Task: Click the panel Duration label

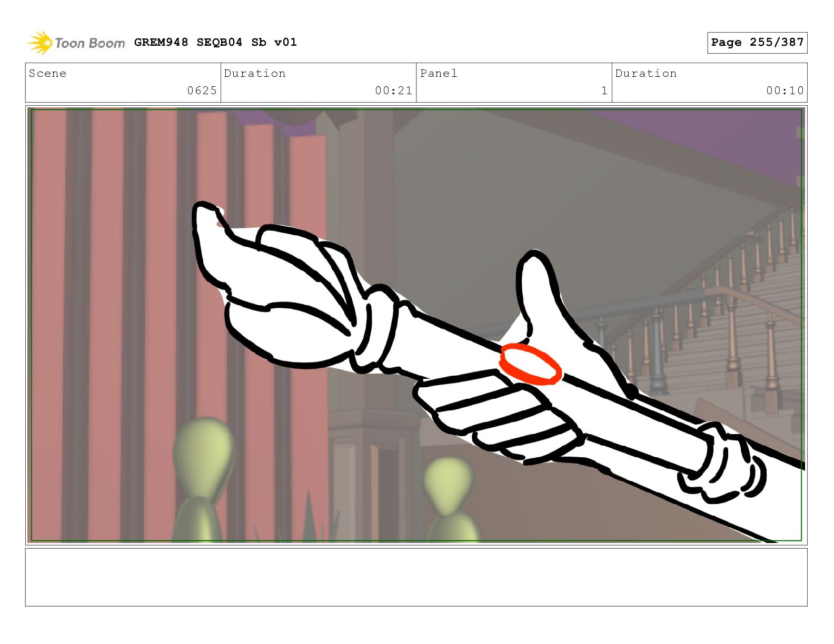Action: (x=646, y=73)
